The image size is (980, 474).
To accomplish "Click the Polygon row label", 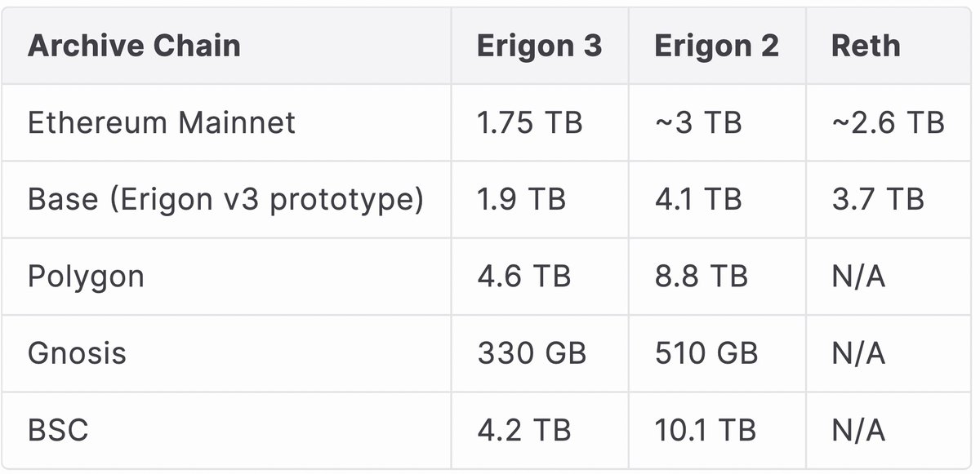I will pyautogui.click(x=86, y=277).
